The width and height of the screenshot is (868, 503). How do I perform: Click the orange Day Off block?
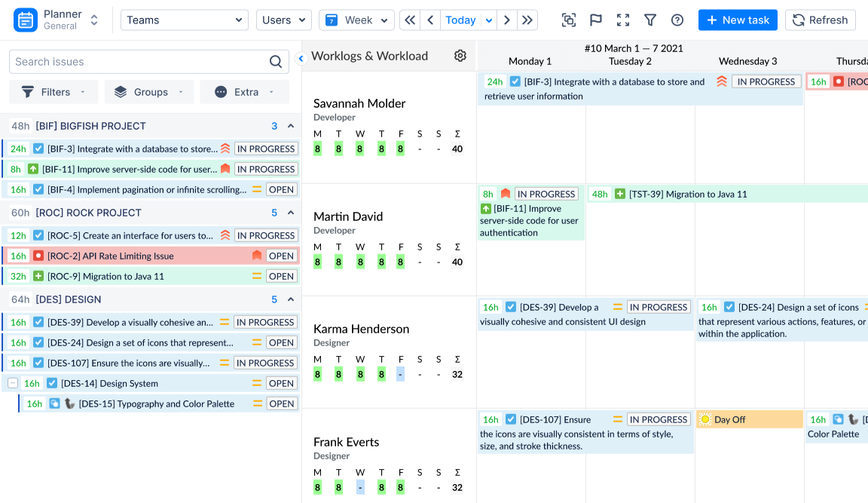tap(749, 419)
